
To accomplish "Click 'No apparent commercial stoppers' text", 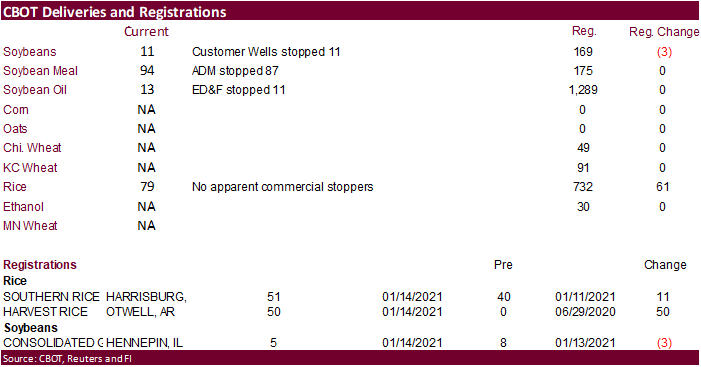I will (283, 187).
